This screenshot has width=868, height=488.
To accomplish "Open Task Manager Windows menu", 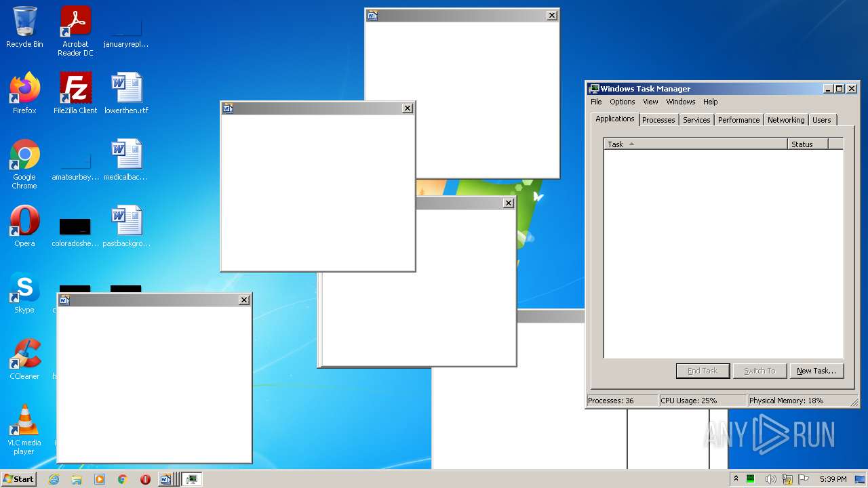I will tap(680, 102).
